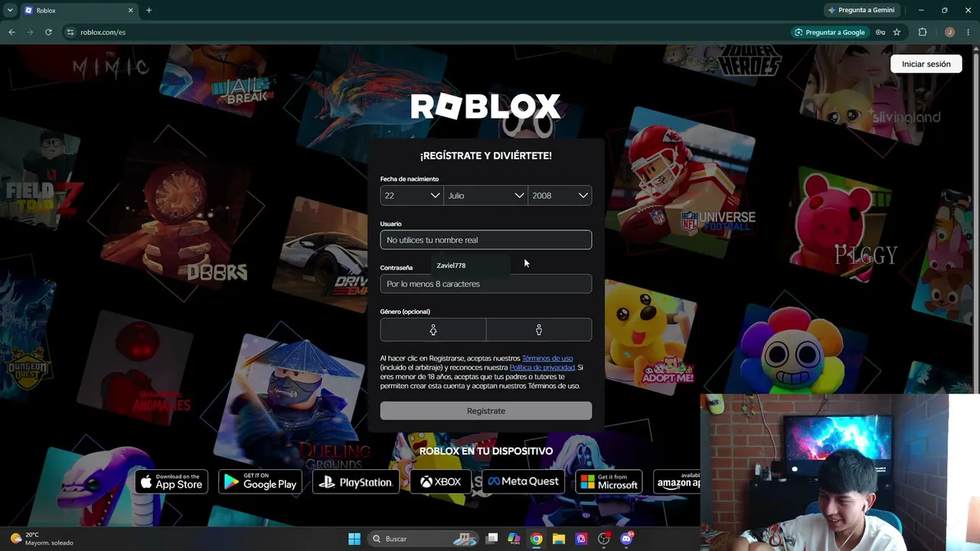980x551 pixels.
Task: Open the Términos de uso link
Action: coord(547,358)
